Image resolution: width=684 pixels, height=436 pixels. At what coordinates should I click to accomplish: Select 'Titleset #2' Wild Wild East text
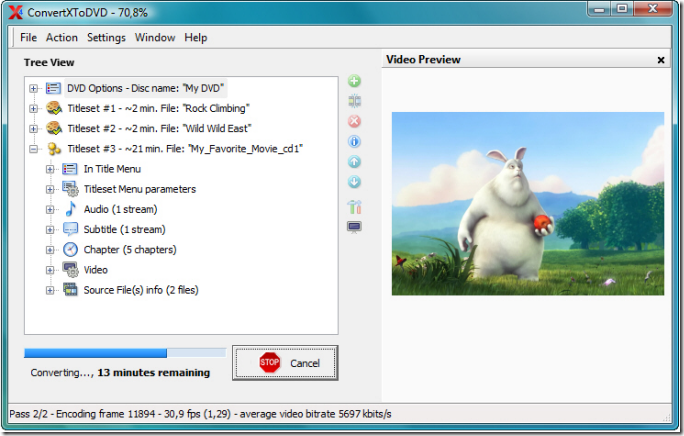159,128
